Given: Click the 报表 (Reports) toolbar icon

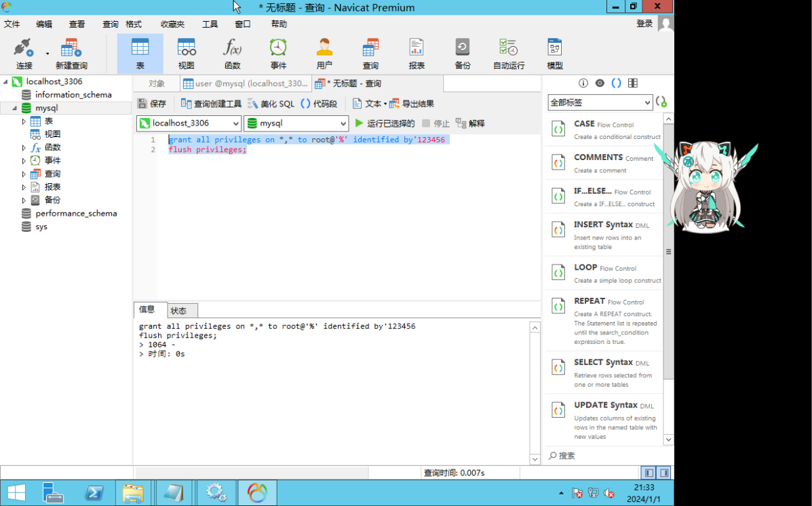Looking at the screenshot, I should [x=417, y=52].
